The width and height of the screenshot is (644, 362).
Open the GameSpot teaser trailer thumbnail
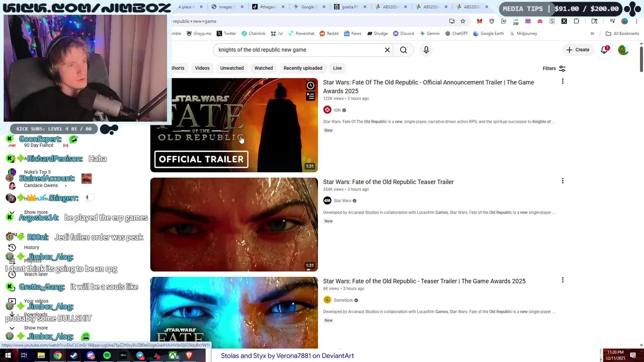pyautogui.click(x=234, y=312)
